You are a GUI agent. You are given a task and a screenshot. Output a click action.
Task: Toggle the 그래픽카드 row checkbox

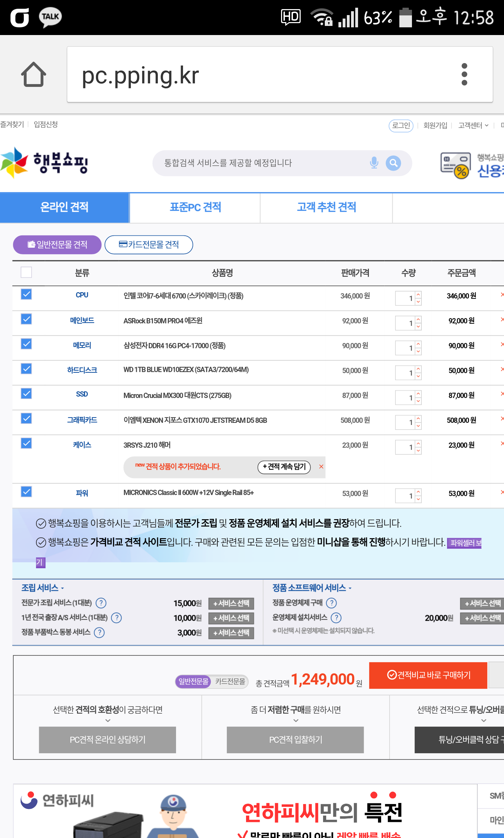click(26, 418)
